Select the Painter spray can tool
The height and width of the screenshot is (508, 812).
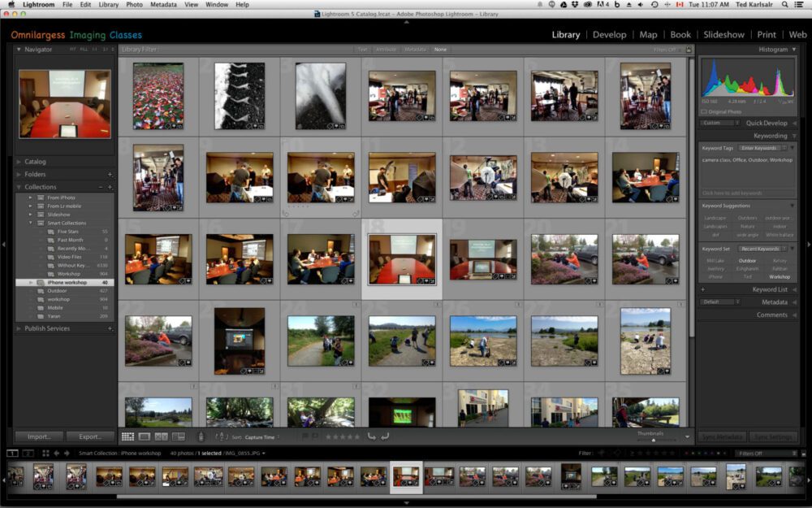[201, 437]
